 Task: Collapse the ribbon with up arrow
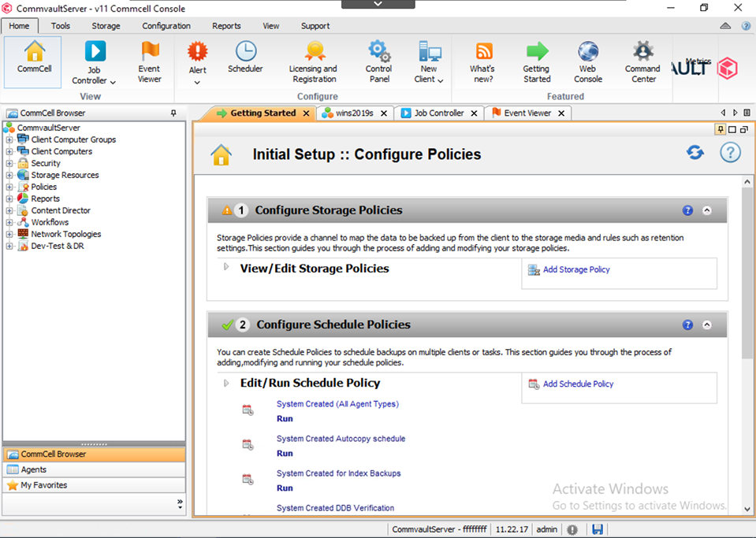click(725, 26)
